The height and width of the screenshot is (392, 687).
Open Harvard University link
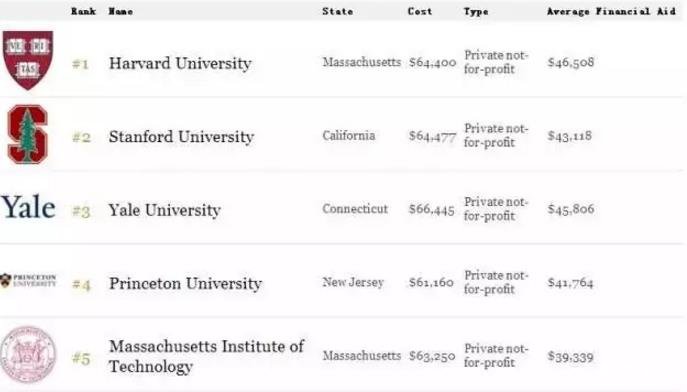click(180, 64)
